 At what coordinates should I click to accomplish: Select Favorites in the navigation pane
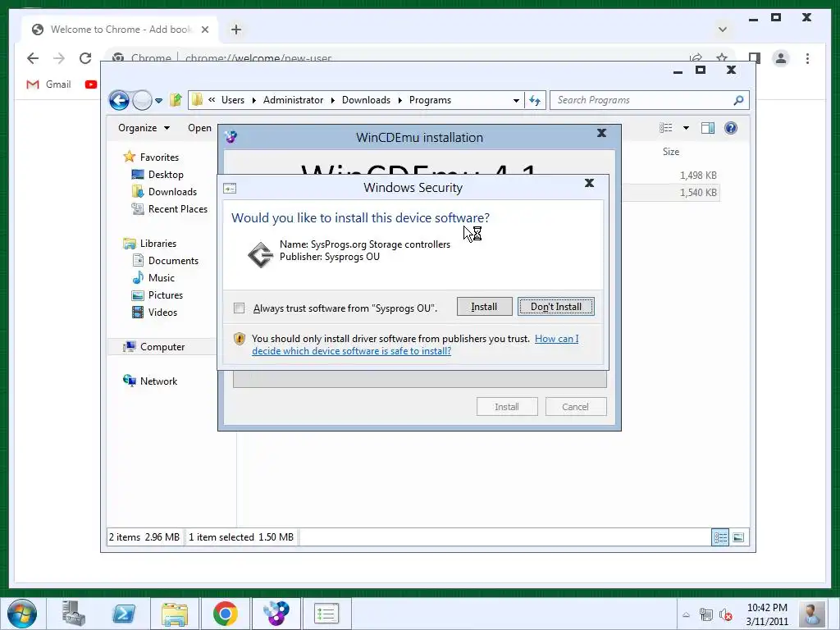159,157
